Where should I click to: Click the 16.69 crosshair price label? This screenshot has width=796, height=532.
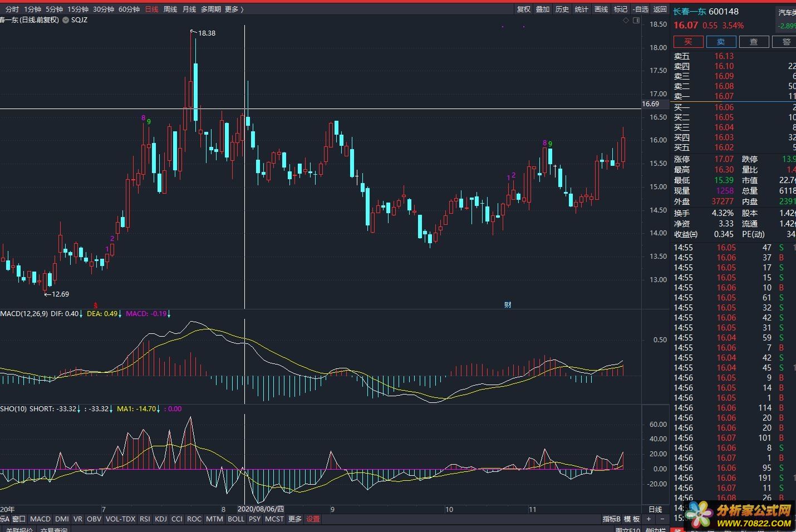coord(651,104)
